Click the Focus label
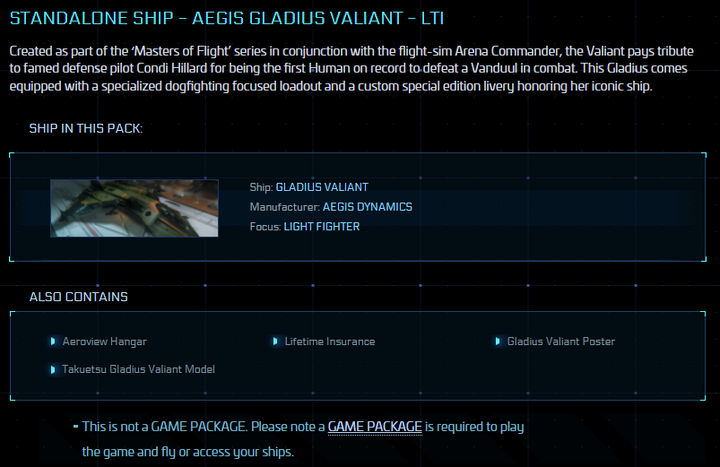 point(263,227)
